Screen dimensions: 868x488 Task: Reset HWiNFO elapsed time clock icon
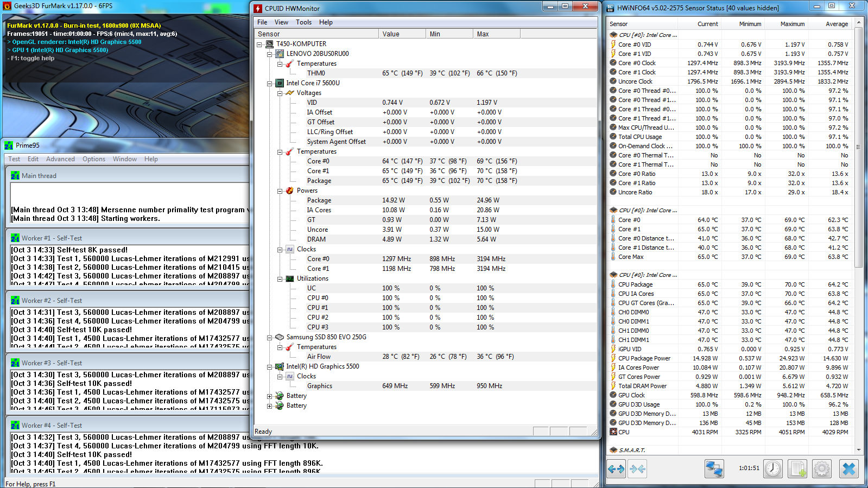coord(773,468)
